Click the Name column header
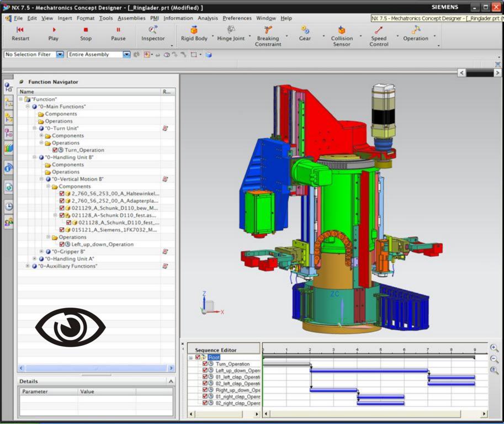Image resolution: width=504 pixels, height=424 pixels. [89, 92]
